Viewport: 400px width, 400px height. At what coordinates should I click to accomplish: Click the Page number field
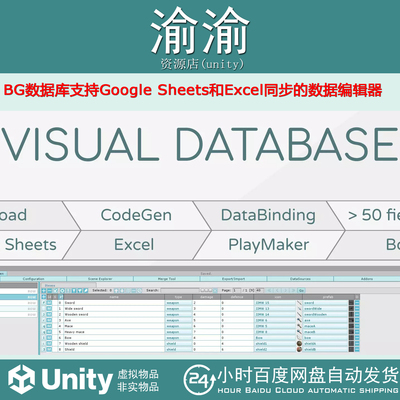pyautogui.click(x=237, y=290)
